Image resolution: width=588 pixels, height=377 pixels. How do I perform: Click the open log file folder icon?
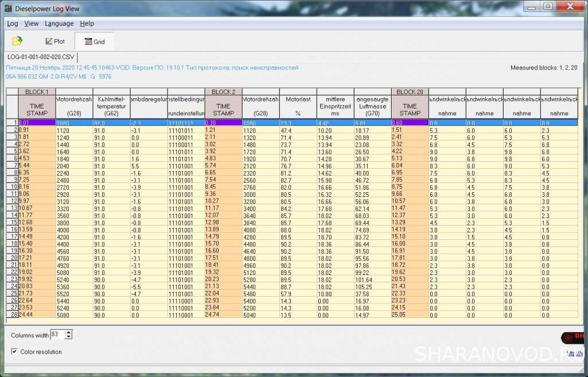click(17, 41)
